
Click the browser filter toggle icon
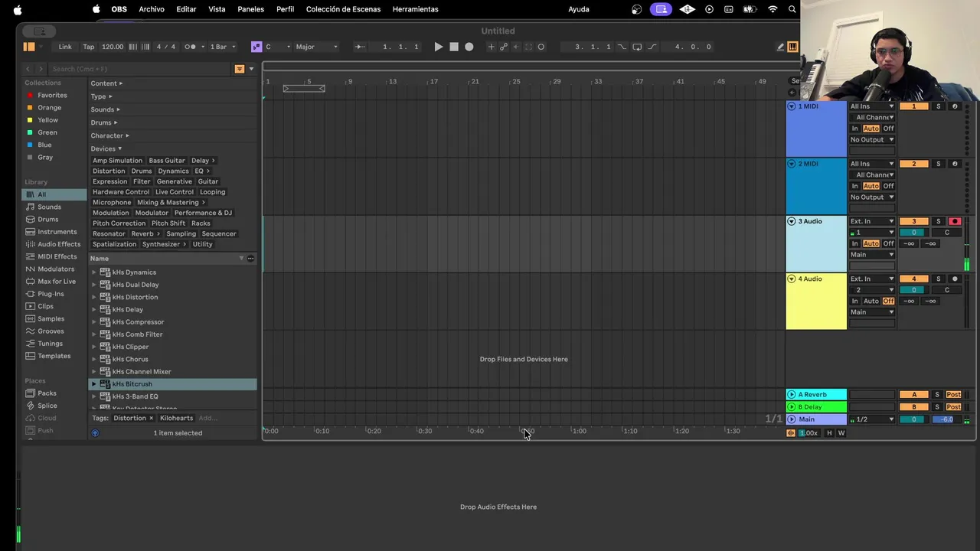239,69
